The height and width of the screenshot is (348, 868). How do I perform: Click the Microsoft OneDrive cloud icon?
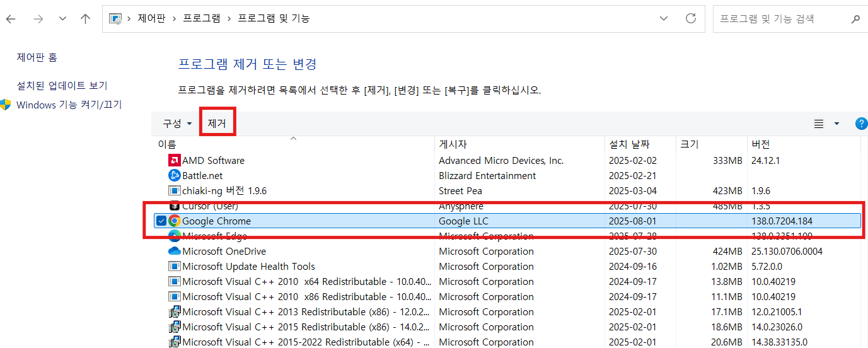coord(175,252)
